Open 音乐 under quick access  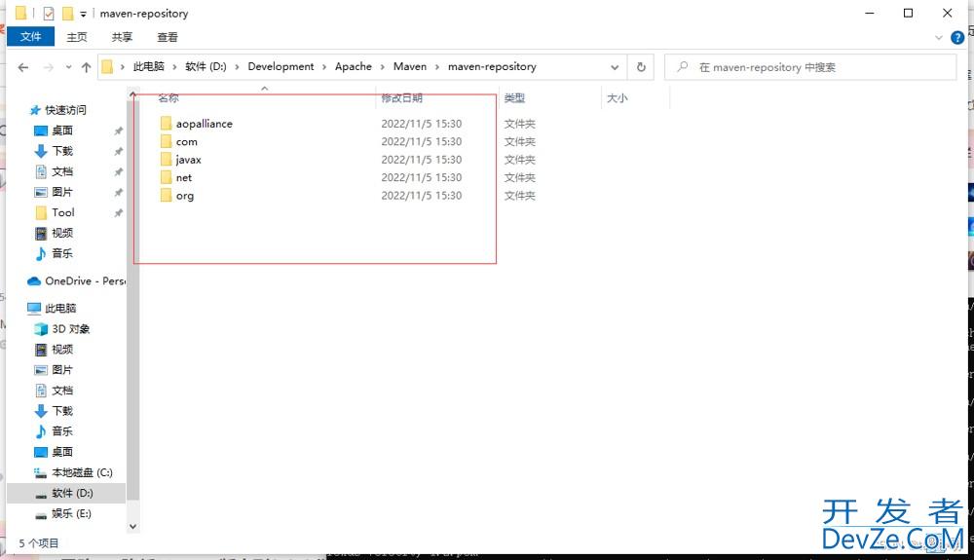[62, 253]
